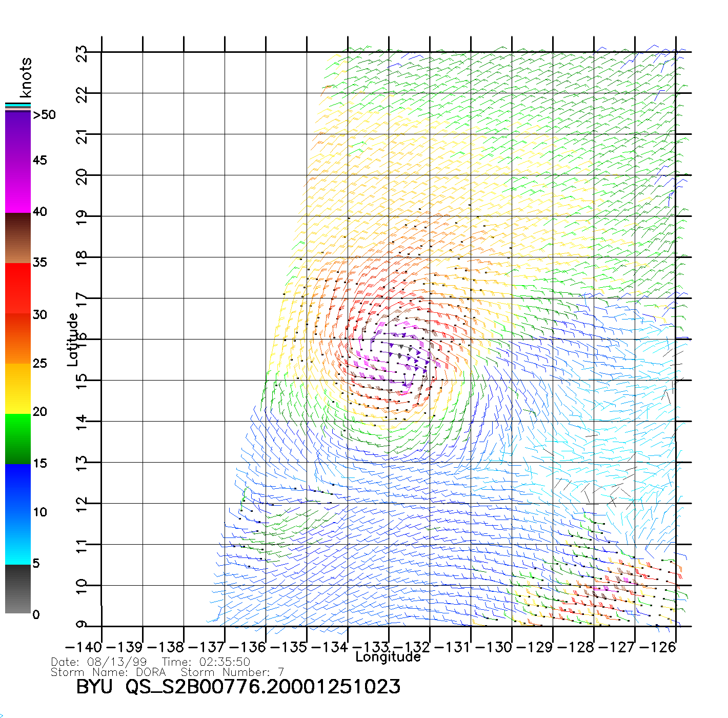Pick the red 30–35 knots legend band
This screenshot has height=718, width=728.
coord(18,288)
